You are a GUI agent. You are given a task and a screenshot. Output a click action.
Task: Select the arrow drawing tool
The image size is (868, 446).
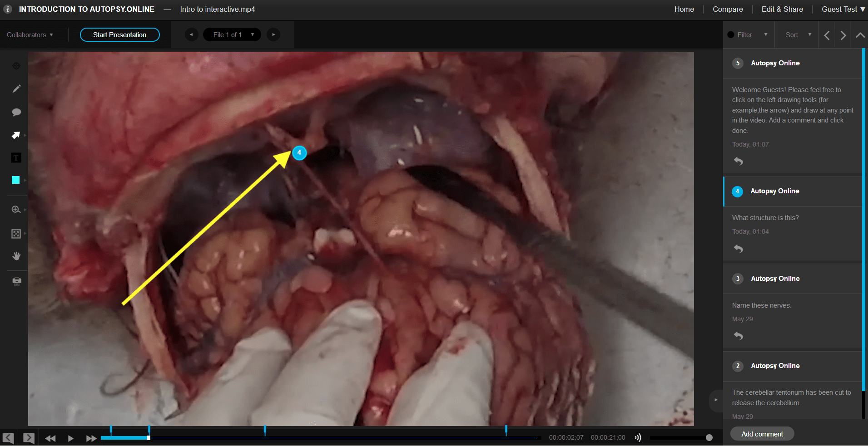pos(16,135)
